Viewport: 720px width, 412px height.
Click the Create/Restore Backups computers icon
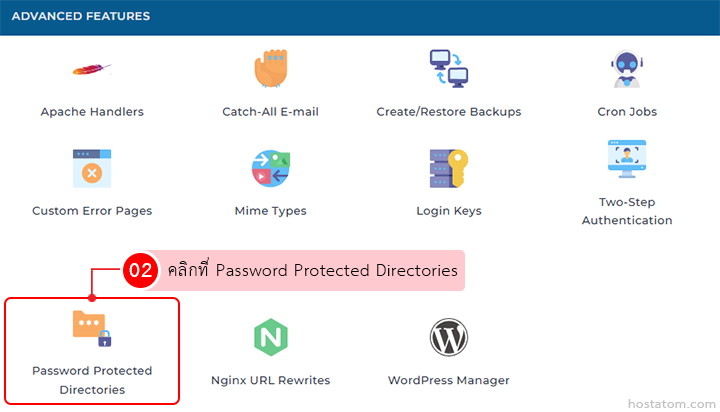(x=449, y=69)
